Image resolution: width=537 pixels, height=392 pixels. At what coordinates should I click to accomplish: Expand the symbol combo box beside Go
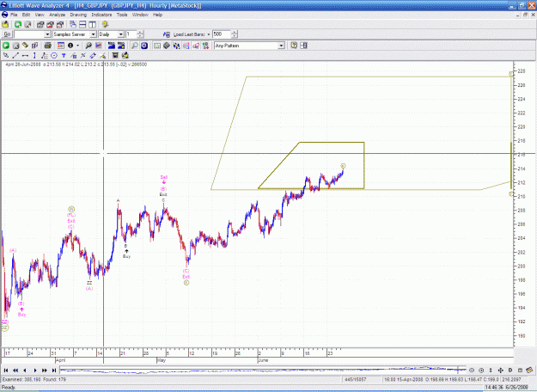point(47,34)
